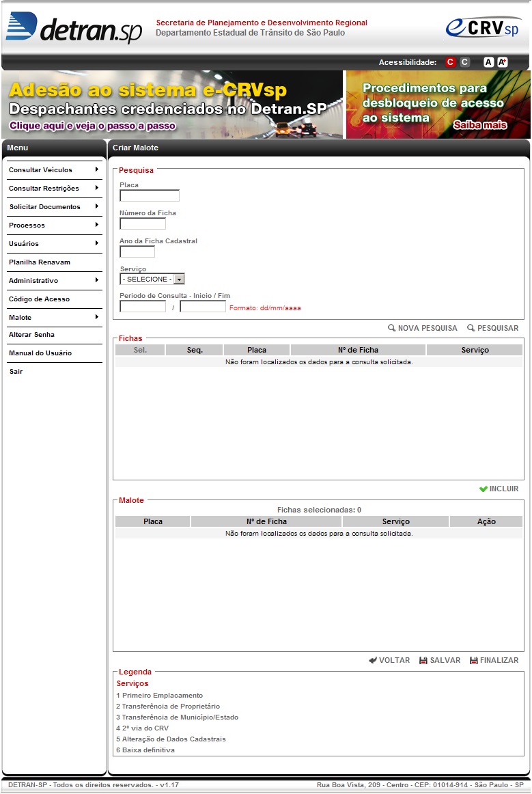Screen dimensions: 532x794
Task: Click the SALVAR button
Action: 440,660
